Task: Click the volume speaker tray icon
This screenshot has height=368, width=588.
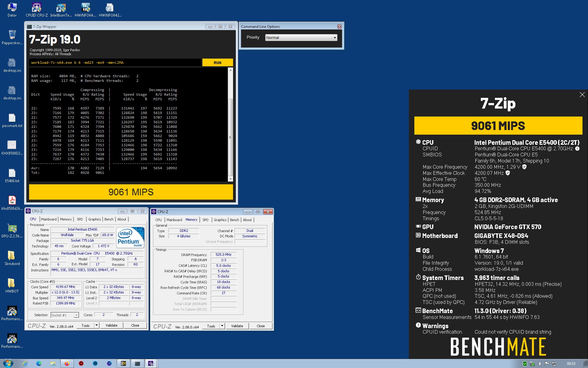Action: [x=539, y=364]
